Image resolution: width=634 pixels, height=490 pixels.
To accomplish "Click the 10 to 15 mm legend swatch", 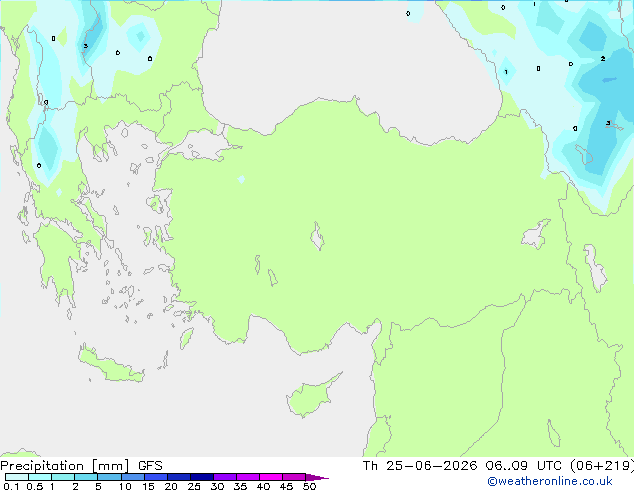I will point(133,477).
